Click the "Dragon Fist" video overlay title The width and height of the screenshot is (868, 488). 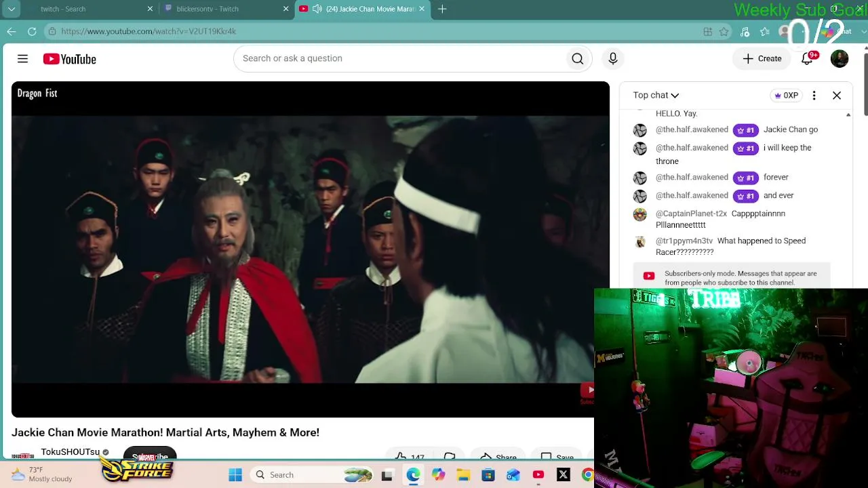pyautogui.click(x=37, y=94)
